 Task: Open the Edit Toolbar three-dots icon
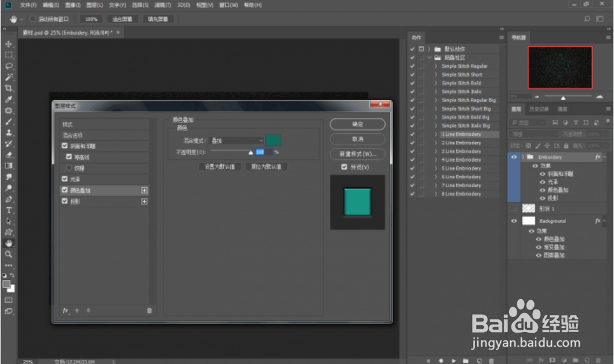click(x=9, y=265)
